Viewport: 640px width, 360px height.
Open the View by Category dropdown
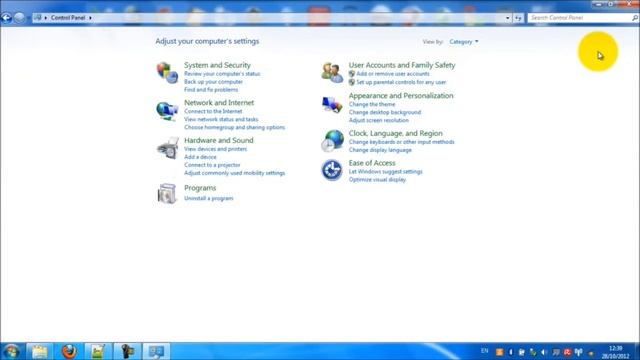pyautogui.click(x=464, y=42)
